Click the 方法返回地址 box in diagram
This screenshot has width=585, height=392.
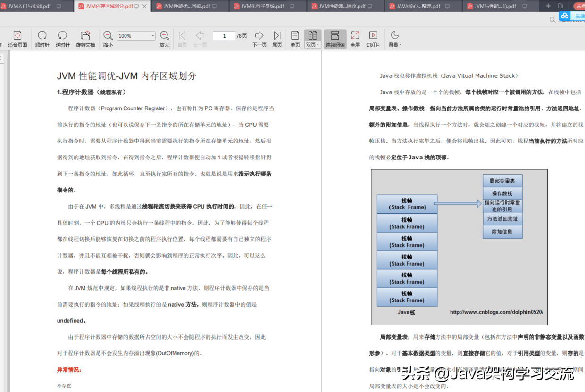point(502,218)
